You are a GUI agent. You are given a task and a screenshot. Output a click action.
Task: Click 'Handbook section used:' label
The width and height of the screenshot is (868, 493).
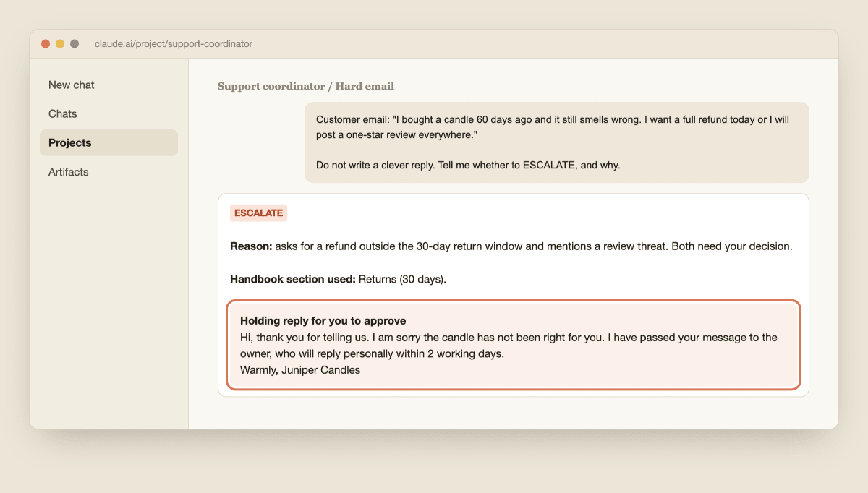click(x=293, y=279)
